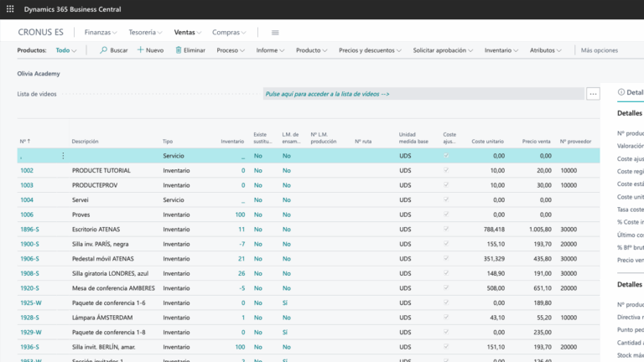Screen dimensions: 644x362
Task: Toggle Coste ajustado checkbox for Escritorio ATENAS
Action: click(446, 229)
